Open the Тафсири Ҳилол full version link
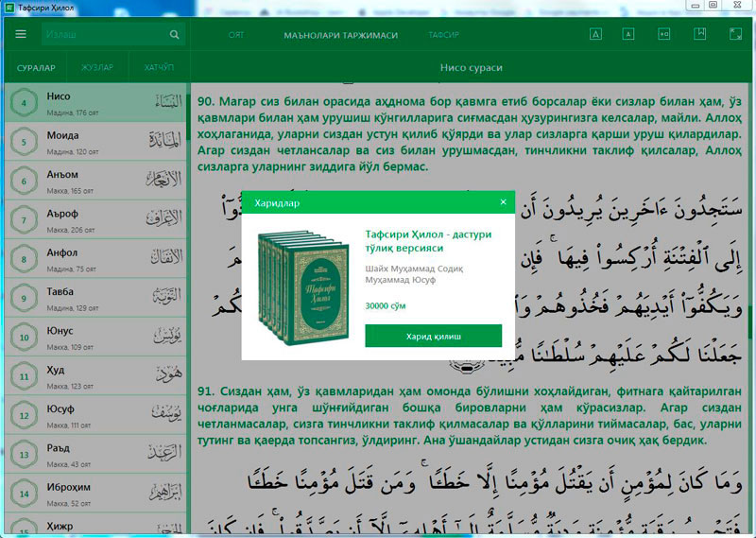Image resolution: width=756 pixels, height=538 pixels. (x=431, y=240)
